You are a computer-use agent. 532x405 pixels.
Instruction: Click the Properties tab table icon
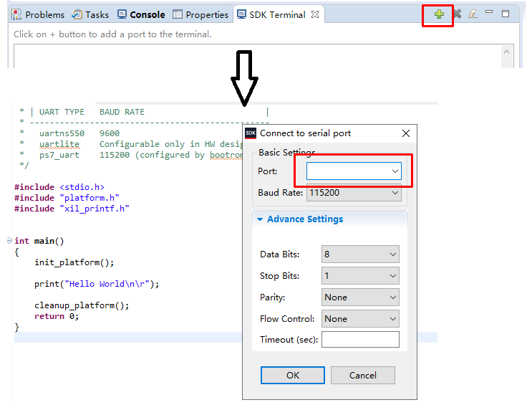pyautogui.click(x=178, y=14)
